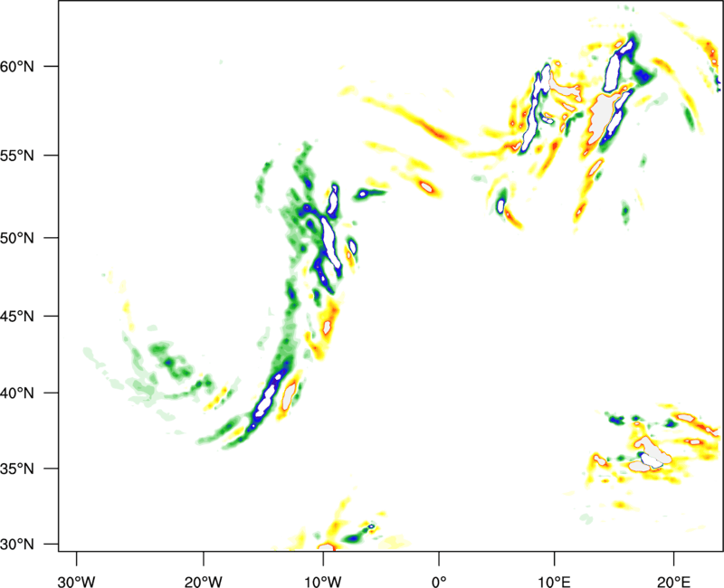
Task: Click the 45°N latitude label
Action: [x=17, y=317]
